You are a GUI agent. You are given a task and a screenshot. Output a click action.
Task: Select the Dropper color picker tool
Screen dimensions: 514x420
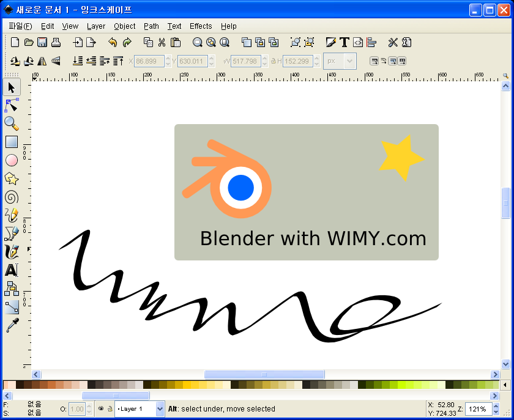point(12,325)
